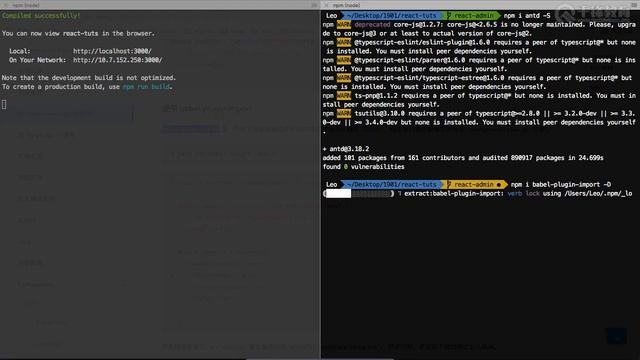Click the 'npm i babel-plugin-import -D' command
This screenshot has width=640, height=360.
561,184
